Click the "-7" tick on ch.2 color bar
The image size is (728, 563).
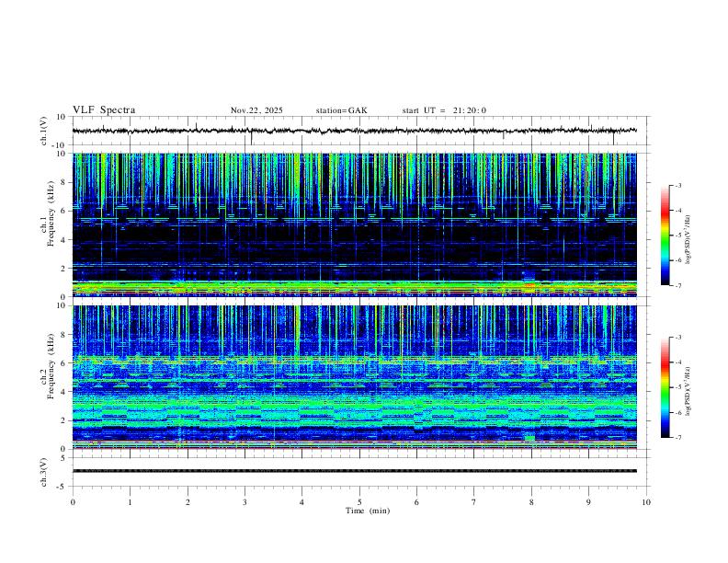tap(677, 437)
